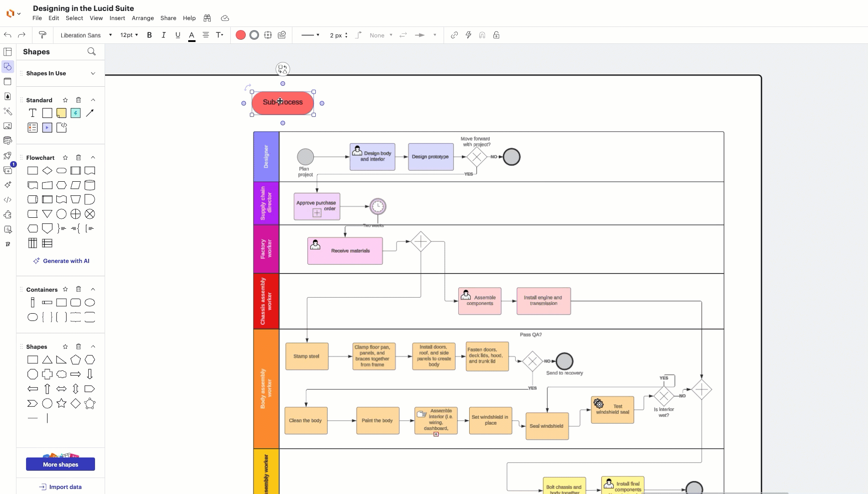Viewport: 868px width, 494px height.
Task: Select the Text shape in Standard
Action: click(32, 113)
